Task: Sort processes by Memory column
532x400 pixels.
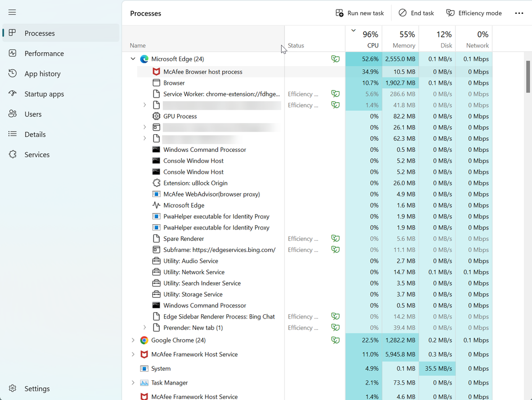Action: pos(400,39)
